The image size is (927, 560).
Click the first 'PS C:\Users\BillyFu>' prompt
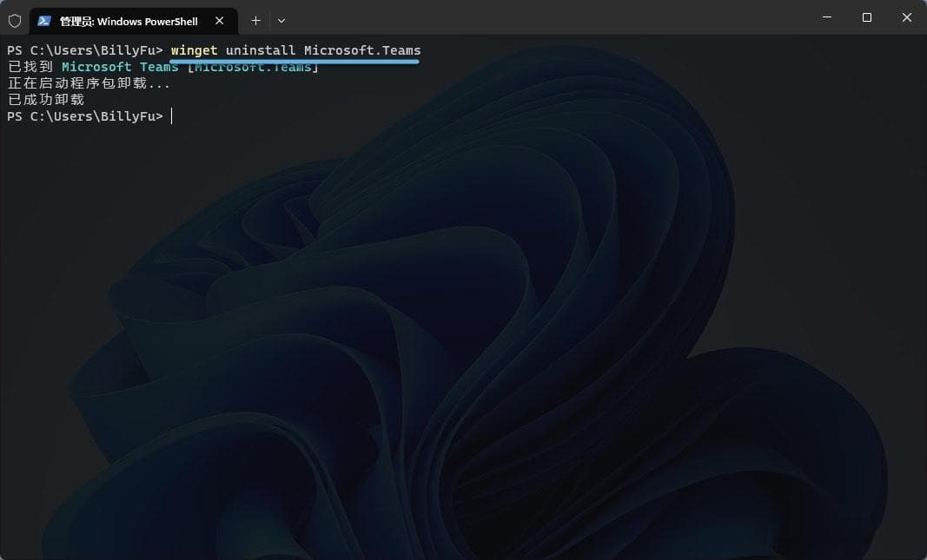point(84,50)
